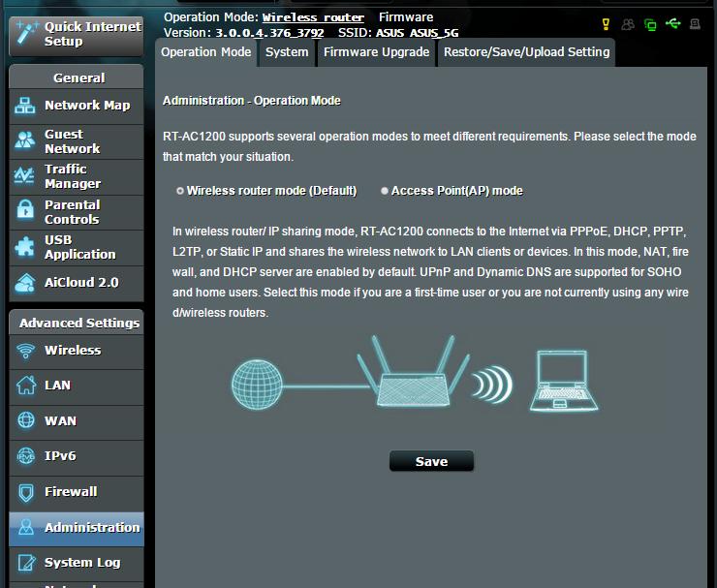Click the Guest Network people icon

pos(24,140)
